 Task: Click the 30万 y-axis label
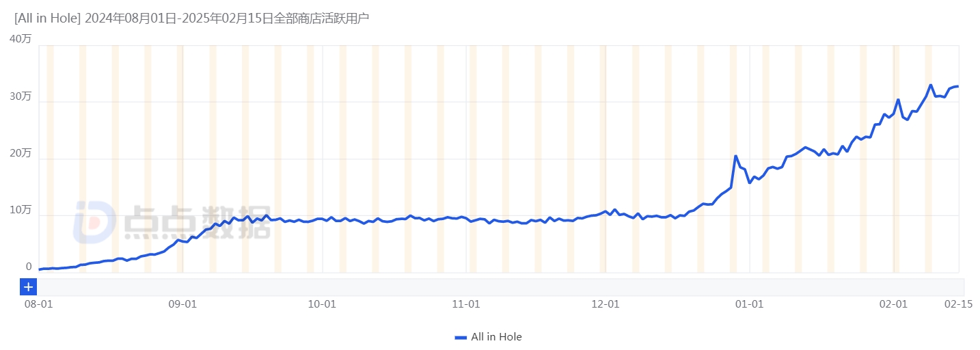21,96
